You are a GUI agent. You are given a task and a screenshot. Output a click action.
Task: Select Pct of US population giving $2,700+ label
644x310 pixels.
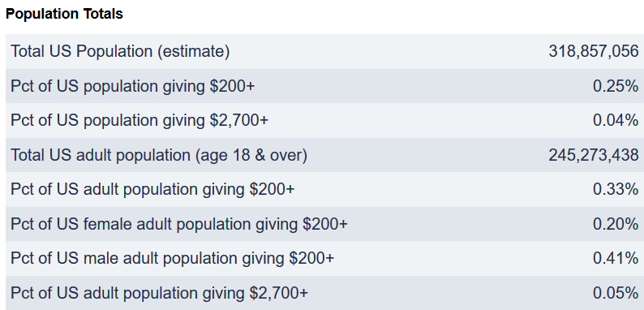click(140, 120)
